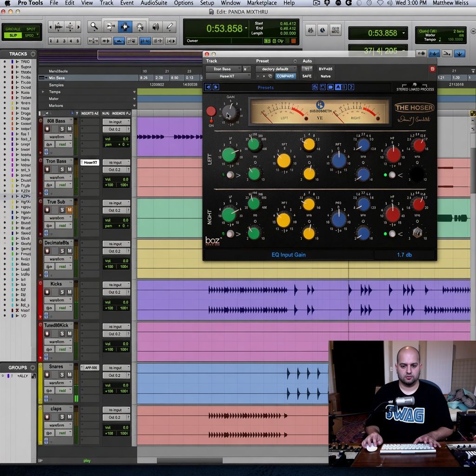Viewport: 476px width, 476px height.
Task: Open the GROUPS list menu button
Action: (x=33, y=367)
